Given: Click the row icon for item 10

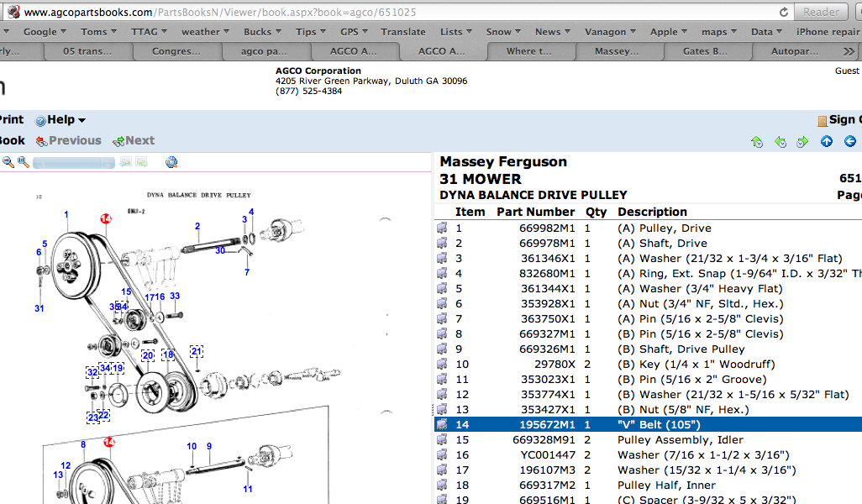Looking at the screenshot, I should pos(442,364).
